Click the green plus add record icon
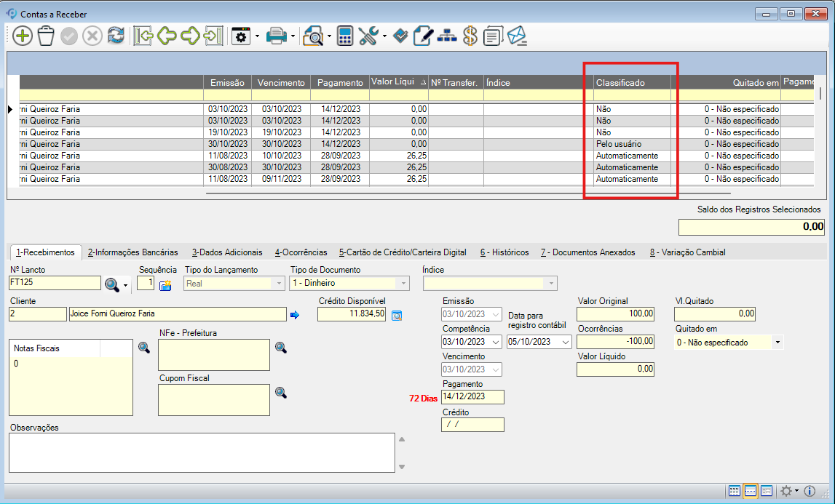Screen dimensions: 835x504 (23, 36)
